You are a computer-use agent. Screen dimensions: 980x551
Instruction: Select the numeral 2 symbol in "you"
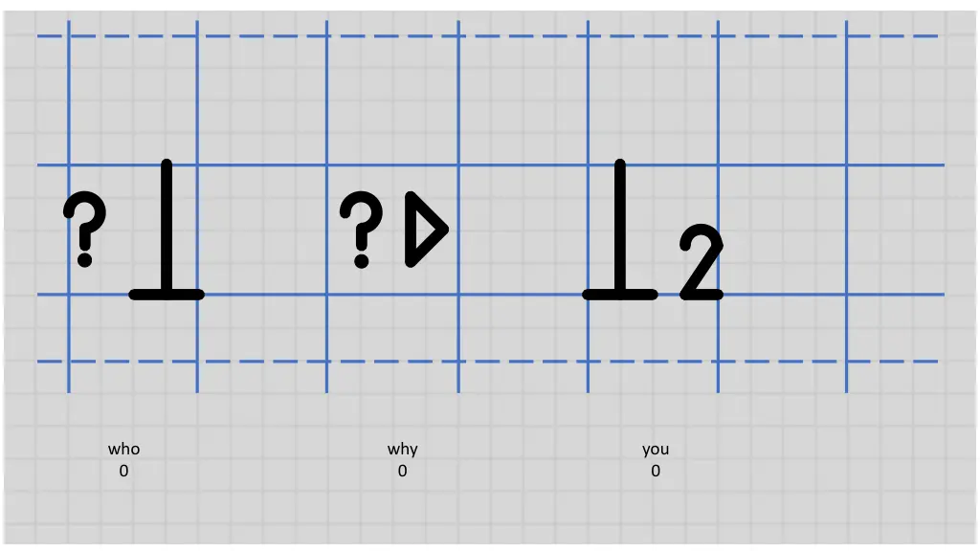pyautogui.click(x=702, y=262)
